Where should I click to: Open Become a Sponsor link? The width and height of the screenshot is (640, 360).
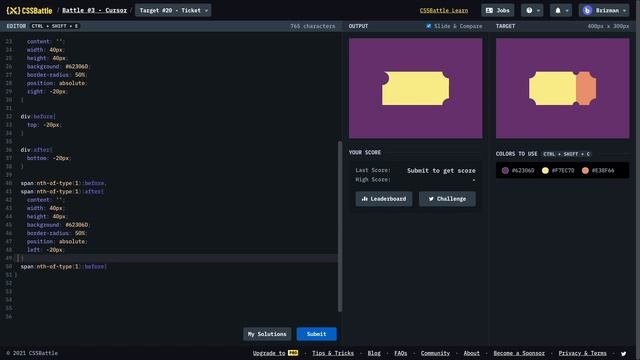(x=519, y=353)
